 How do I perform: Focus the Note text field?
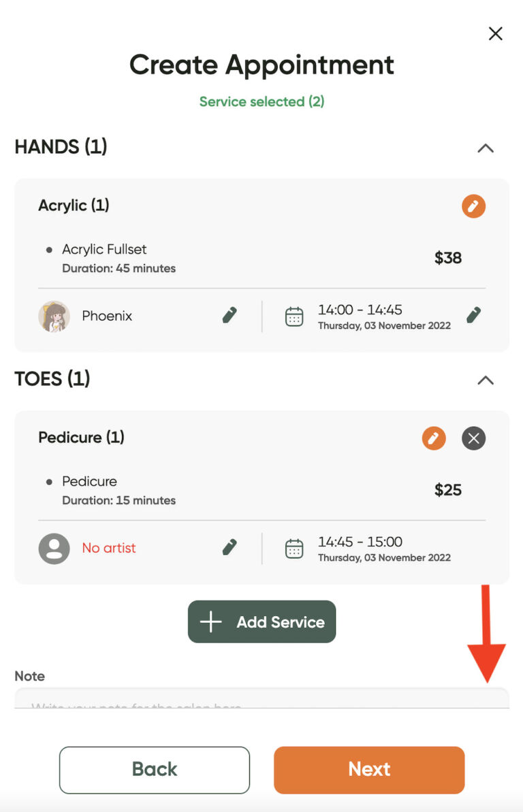click(261, 698)
